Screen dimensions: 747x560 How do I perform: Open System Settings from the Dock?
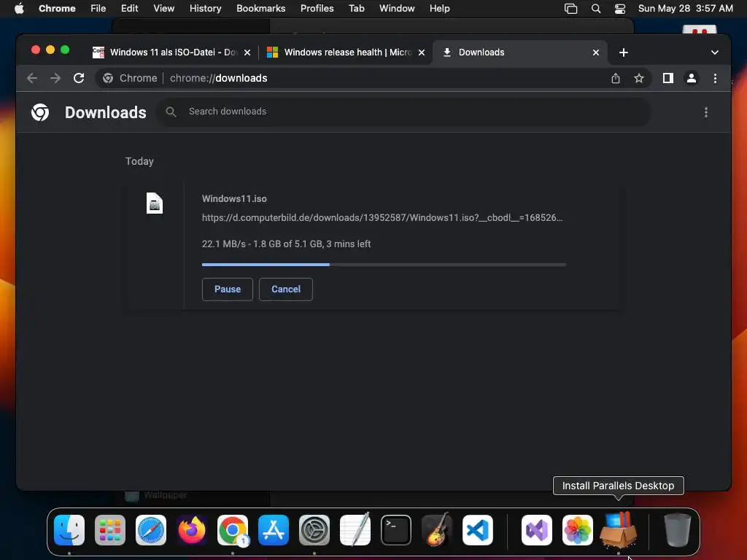(x=314, y=529)
